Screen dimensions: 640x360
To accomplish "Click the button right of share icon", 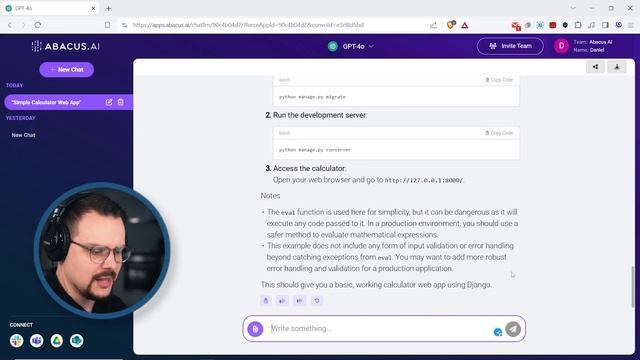I will pyautogui.click(x=617, y=67).
